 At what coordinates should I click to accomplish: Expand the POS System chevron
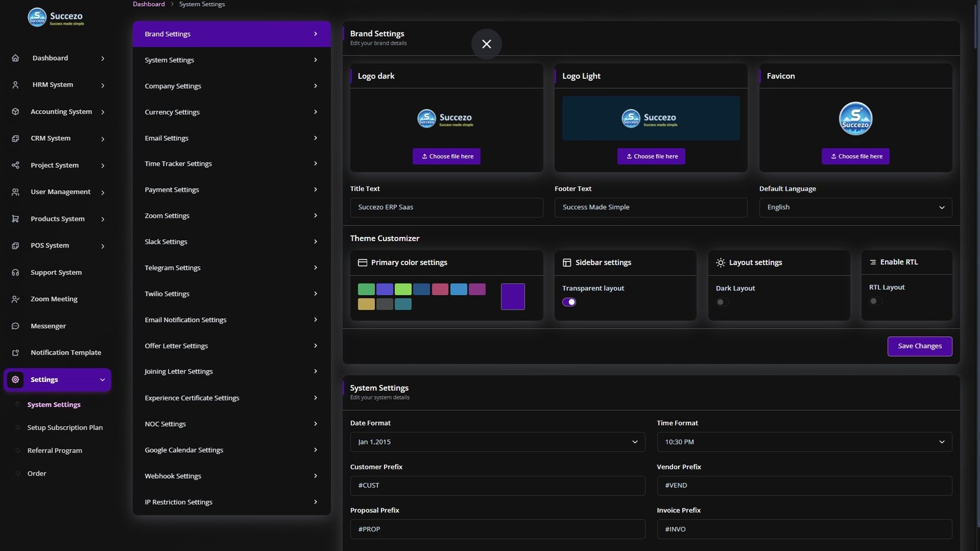click(103, 246)
